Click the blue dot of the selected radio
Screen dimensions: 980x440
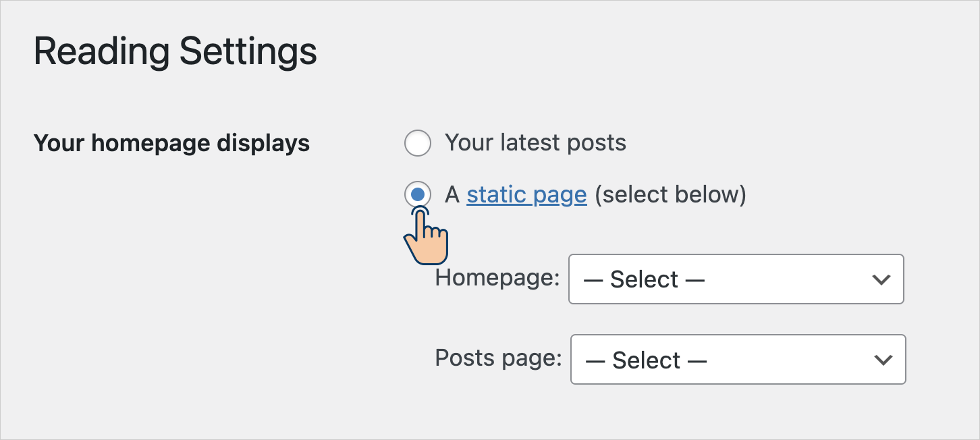point(418,195)
